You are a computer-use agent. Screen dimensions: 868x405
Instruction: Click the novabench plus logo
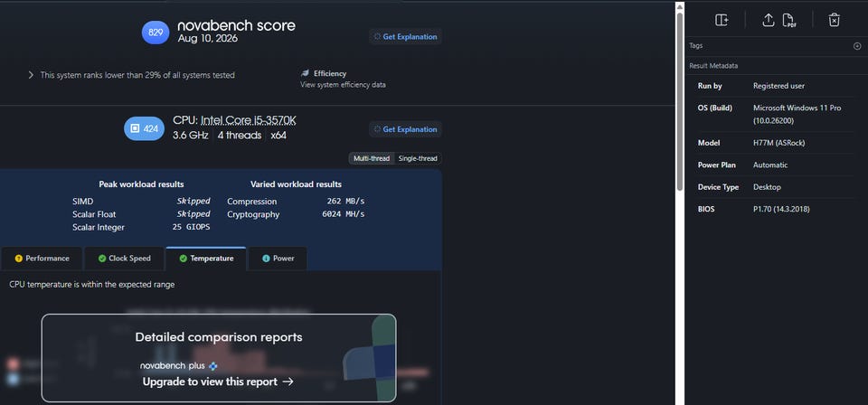pyautogui.click(x=179, y=366)
